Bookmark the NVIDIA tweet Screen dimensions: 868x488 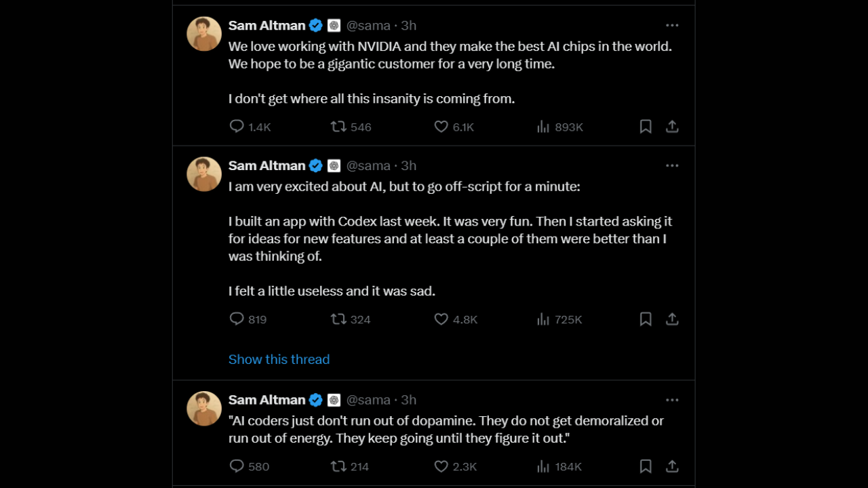[x=646, y=127]
